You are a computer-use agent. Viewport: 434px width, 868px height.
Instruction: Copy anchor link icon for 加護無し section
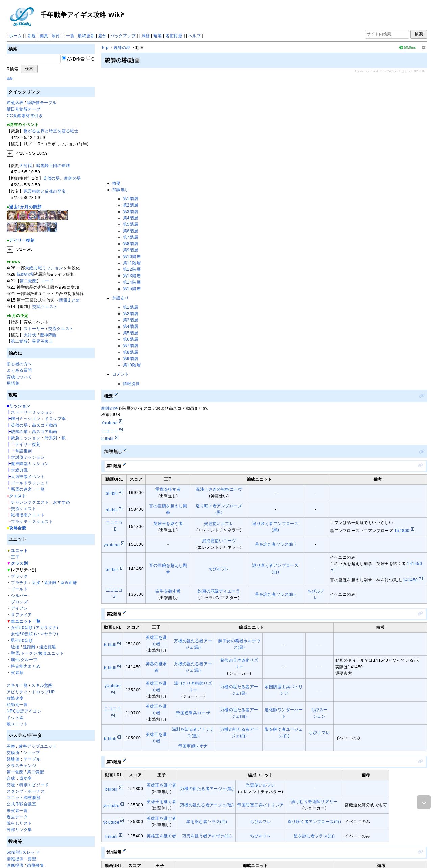coord(421,451)
